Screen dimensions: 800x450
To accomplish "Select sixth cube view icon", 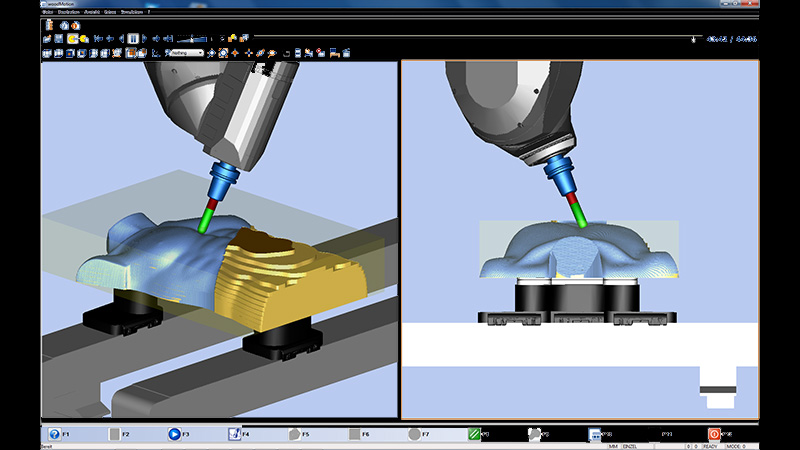I will (105, 53).
